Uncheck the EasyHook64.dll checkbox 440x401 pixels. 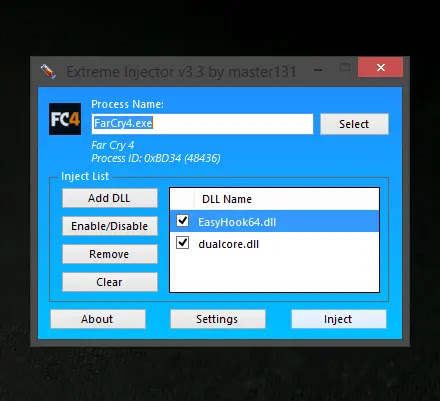pos(183,221)
